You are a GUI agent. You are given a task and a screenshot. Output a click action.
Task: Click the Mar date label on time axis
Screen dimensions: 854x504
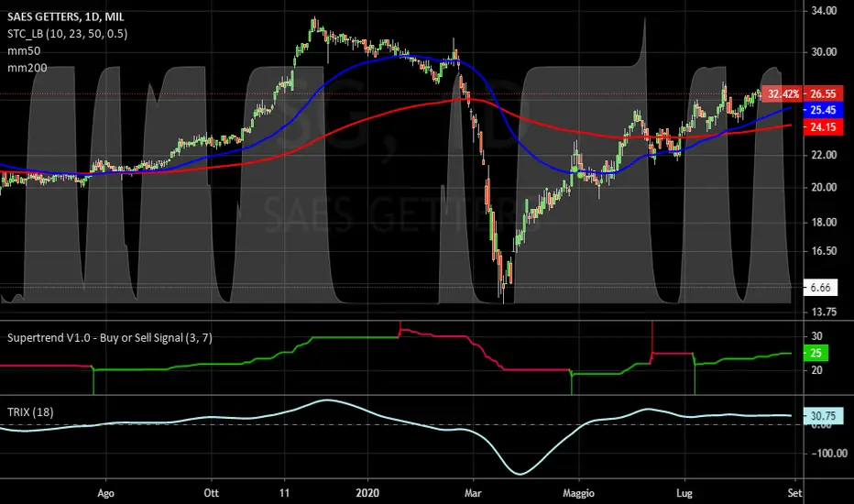click(473, 493)
